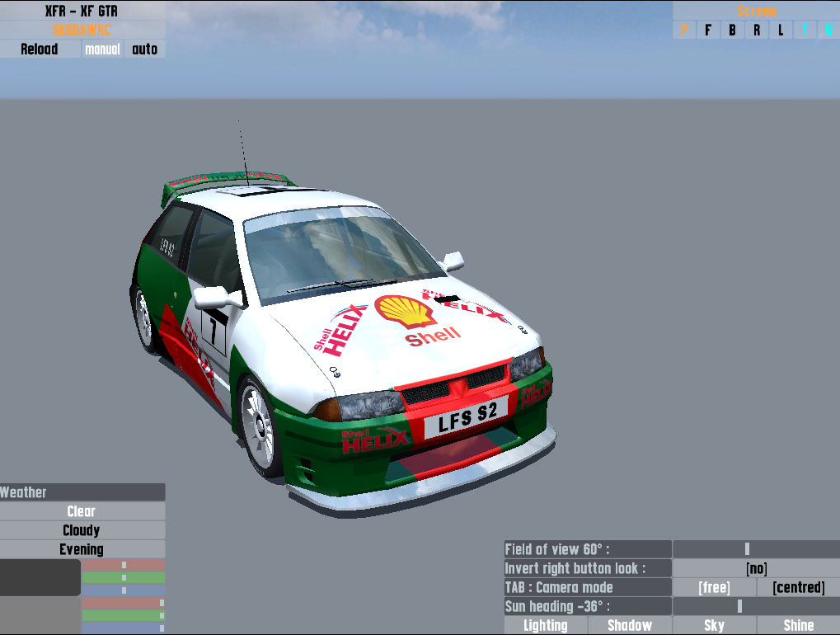
Task: Open the XFR - XF GTR car selector
Action: (x=82, y=11)
